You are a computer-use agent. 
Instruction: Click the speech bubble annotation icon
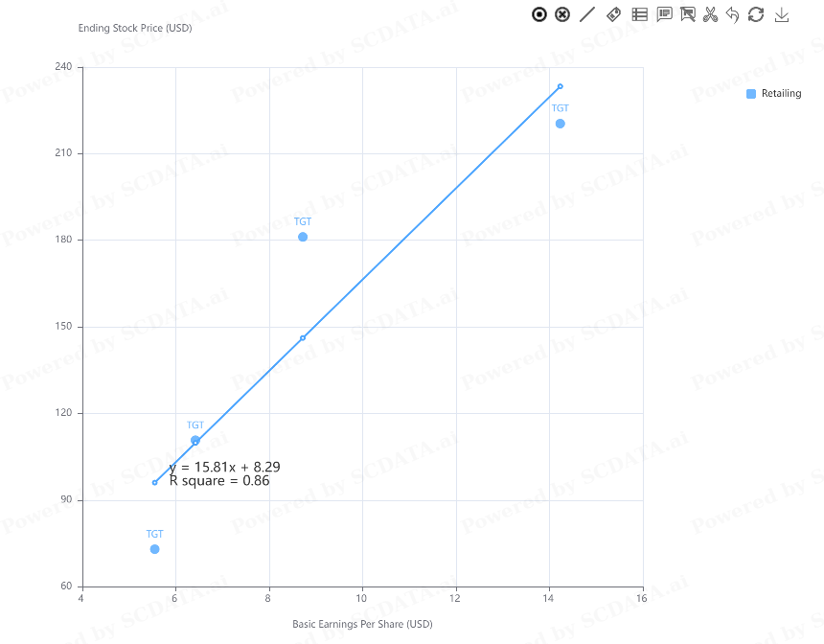click(x=664, y=14)
